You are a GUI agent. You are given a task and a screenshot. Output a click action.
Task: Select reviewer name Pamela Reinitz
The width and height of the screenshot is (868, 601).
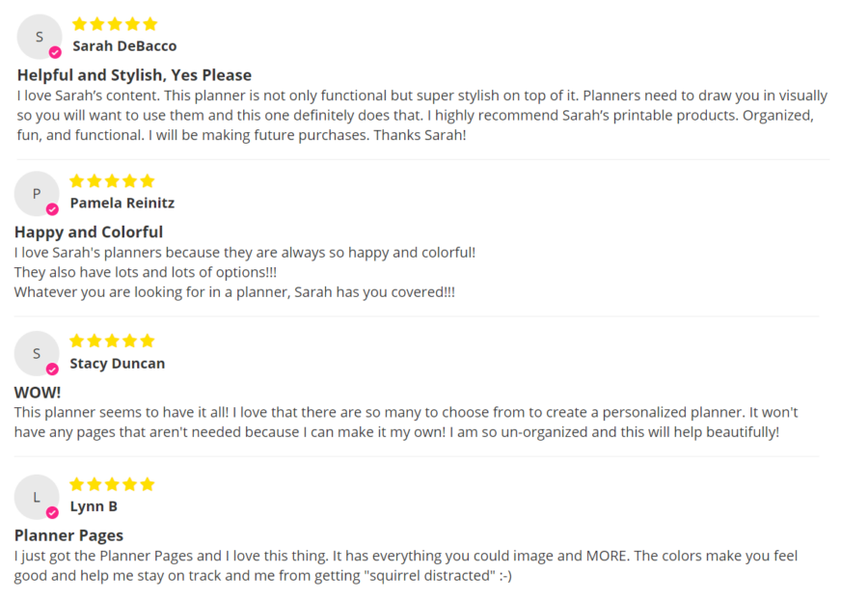[x=122, y=203]
